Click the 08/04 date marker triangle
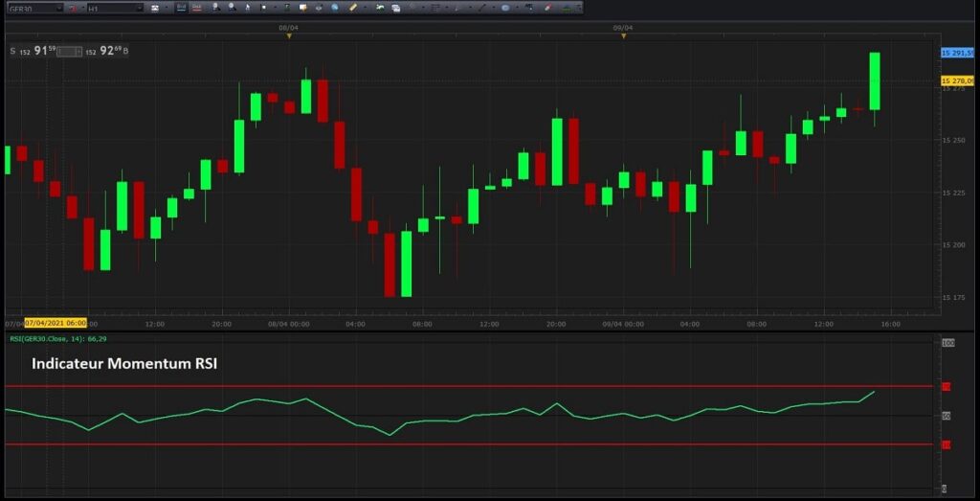Viewport: 980px width, 501px height. click(x=289, y=36)
